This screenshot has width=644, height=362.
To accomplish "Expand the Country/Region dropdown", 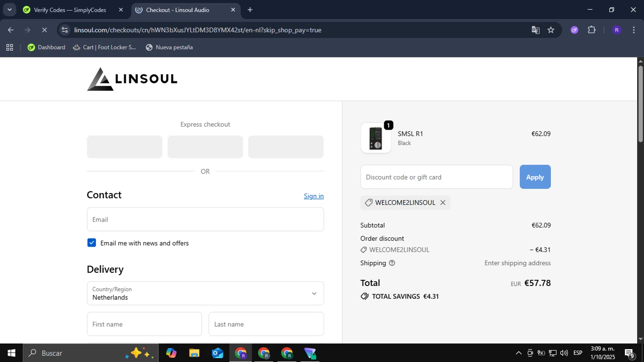I will (x=205, y=293).
